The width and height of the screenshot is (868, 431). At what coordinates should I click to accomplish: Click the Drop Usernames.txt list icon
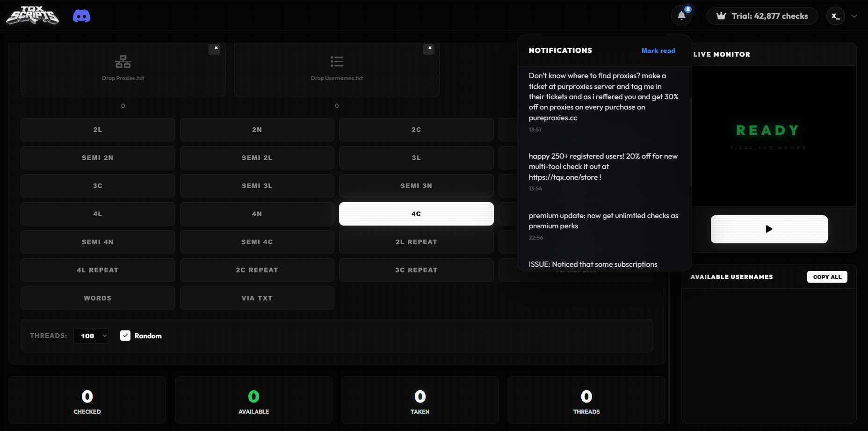point(337,61)
